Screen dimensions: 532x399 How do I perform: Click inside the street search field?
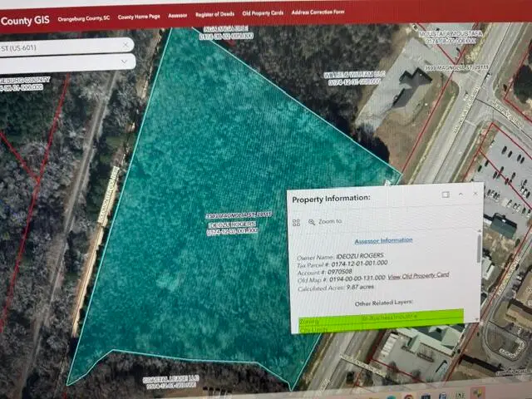point(61,47)
